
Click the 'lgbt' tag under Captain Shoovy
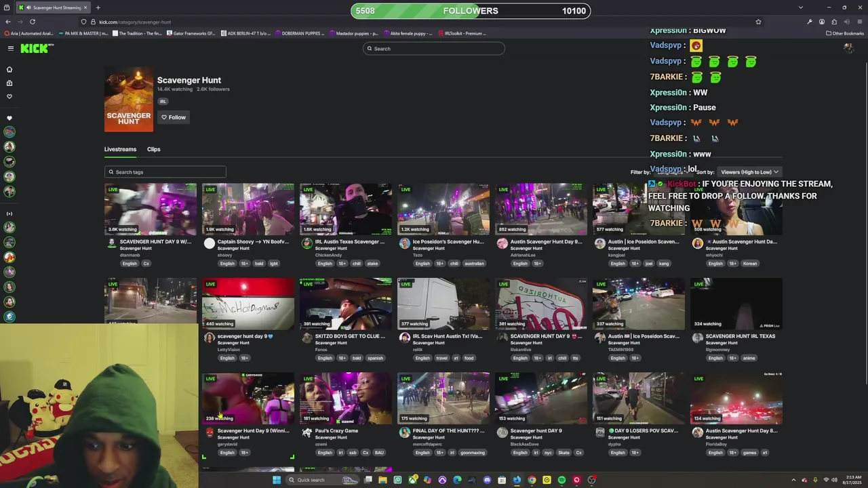point(274,264)
